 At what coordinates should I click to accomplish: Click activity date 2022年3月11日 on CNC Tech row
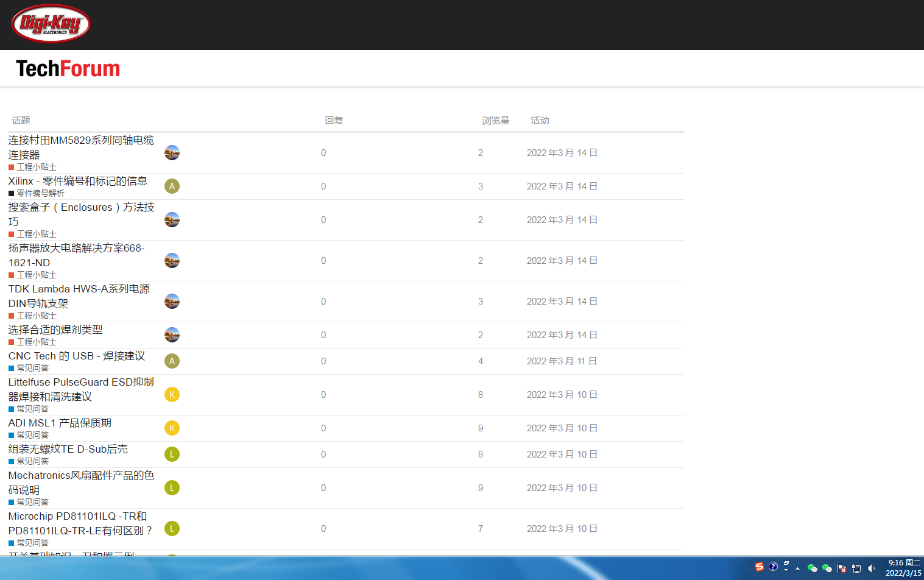point(562,361)
